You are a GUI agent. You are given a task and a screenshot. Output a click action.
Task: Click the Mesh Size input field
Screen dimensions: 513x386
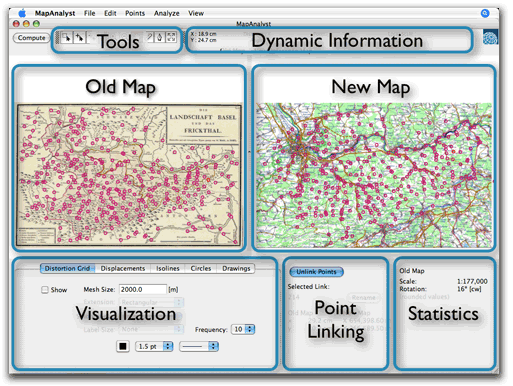click(x=143, y=289)
